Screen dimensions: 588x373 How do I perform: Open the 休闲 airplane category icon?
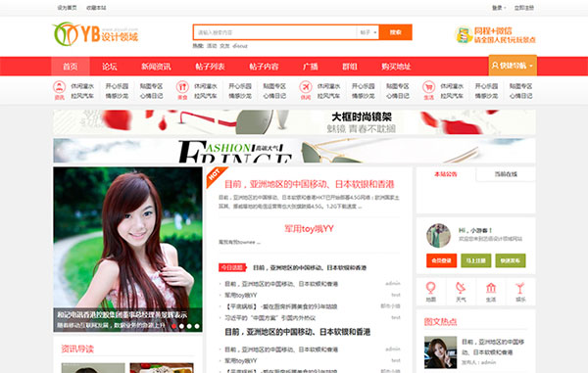point(306,87)
